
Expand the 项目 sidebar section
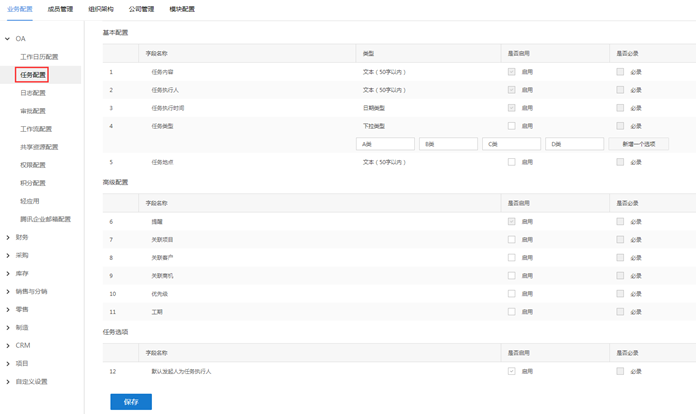[8, 364]
